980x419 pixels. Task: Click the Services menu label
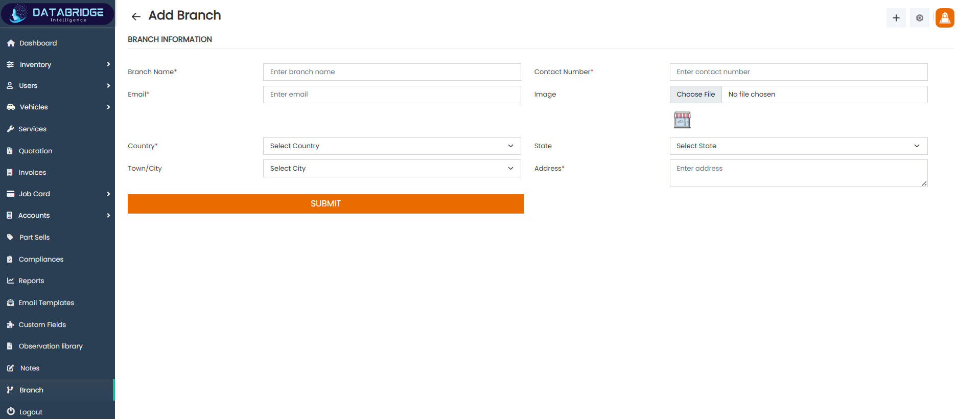[33, 129]
